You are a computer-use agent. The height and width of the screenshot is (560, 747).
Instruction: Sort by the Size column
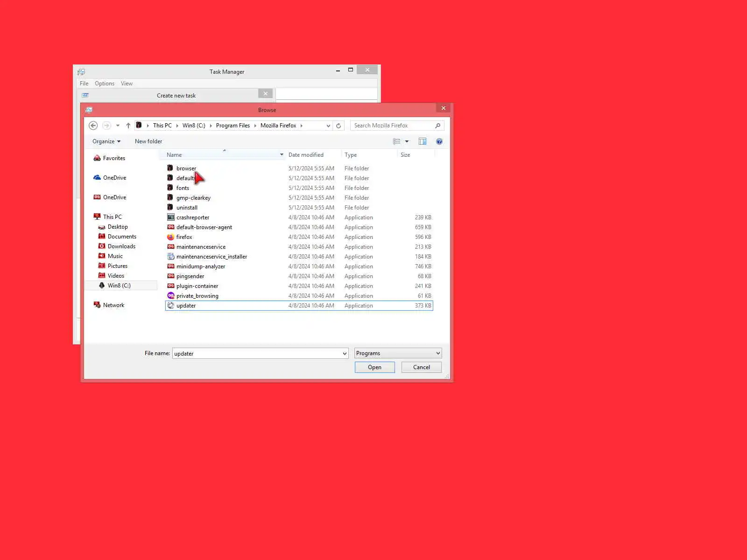(x=405, y=155)
